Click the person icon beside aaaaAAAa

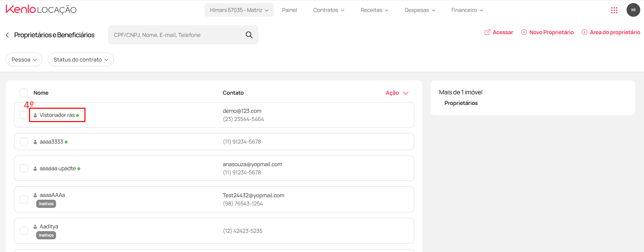pos(35,195)
